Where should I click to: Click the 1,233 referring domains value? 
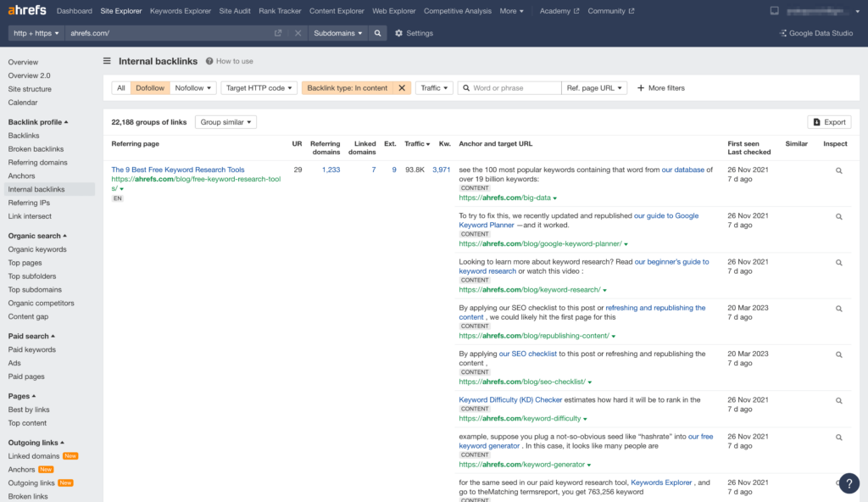(331, 170)
